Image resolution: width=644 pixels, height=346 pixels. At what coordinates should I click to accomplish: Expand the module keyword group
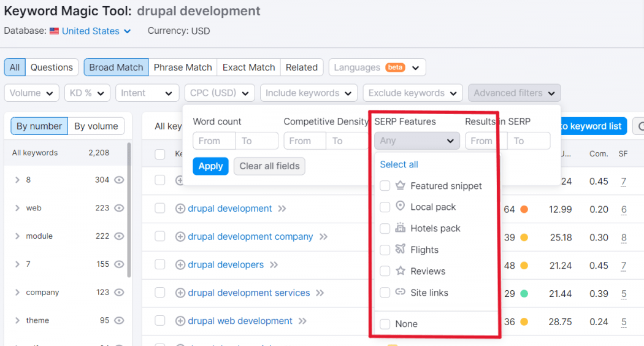click(x=17, y=236)
